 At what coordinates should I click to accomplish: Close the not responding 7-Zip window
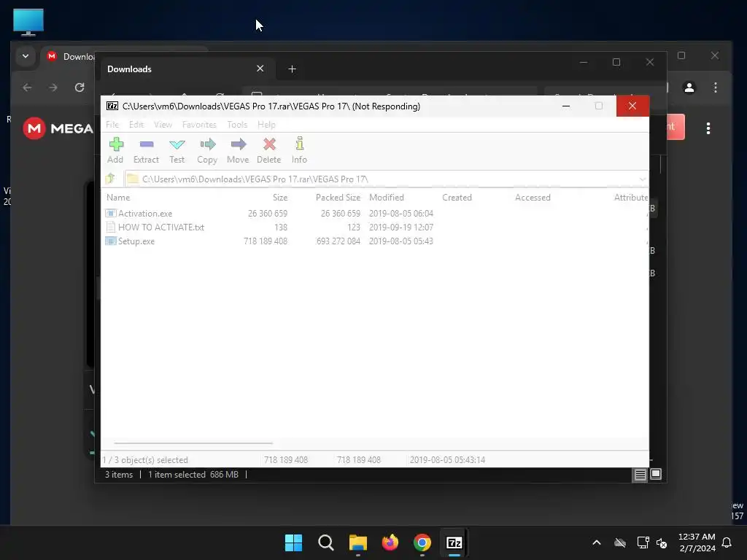coord(632,106)
